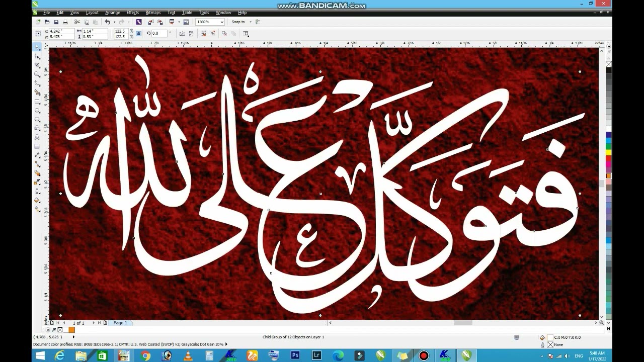The image size is (644, 362).
Task: Select the Freehand tool
Action: coord(37,83)
